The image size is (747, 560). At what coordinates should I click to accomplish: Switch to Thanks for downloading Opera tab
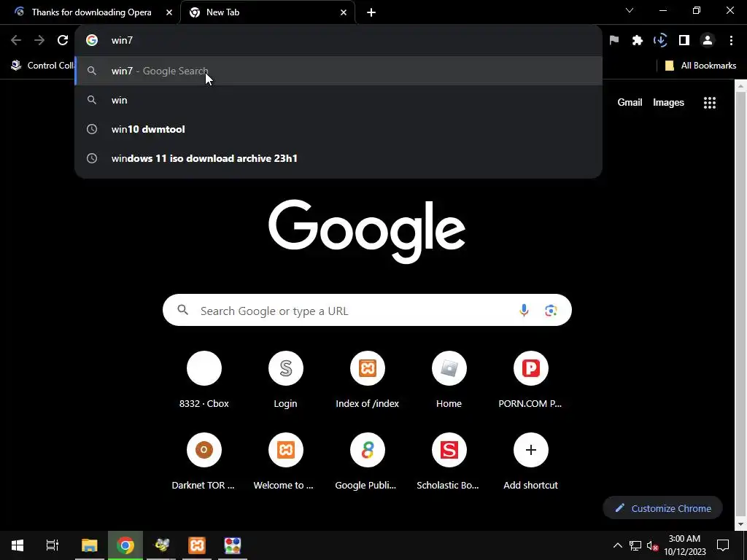(90, 12)
